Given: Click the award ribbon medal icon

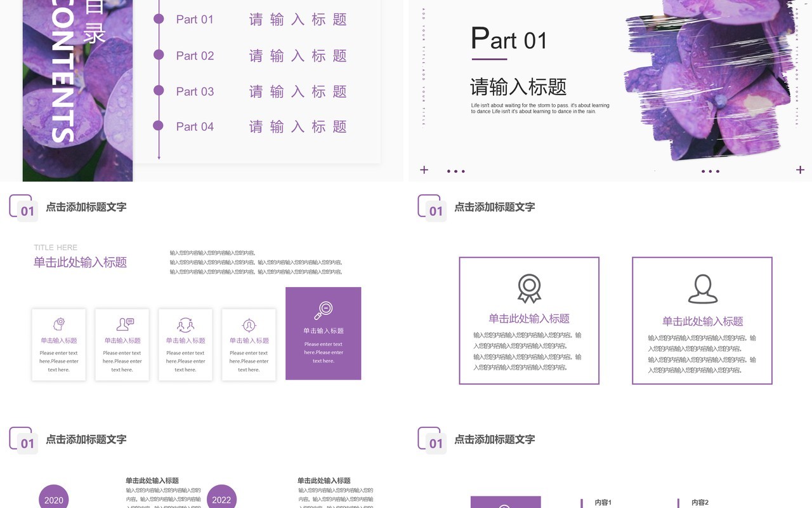Looking at the screenshot, I should click(x=529, y=288).
